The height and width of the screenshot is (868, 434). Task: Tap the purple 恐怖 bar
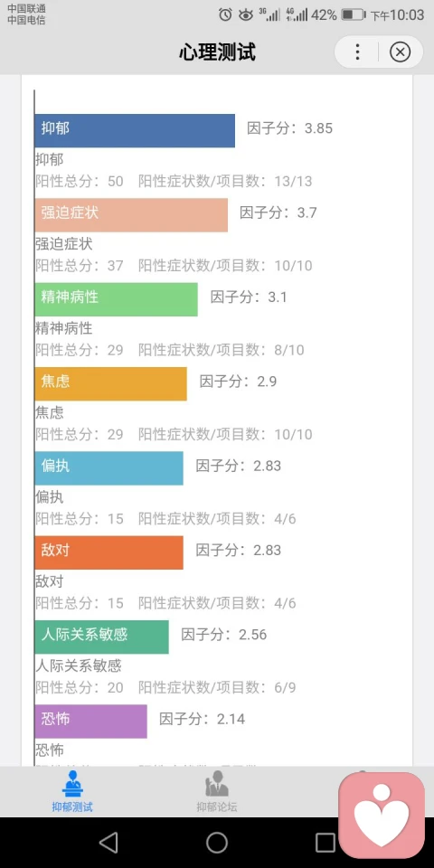pyautogui.click(x=90, y=722)
